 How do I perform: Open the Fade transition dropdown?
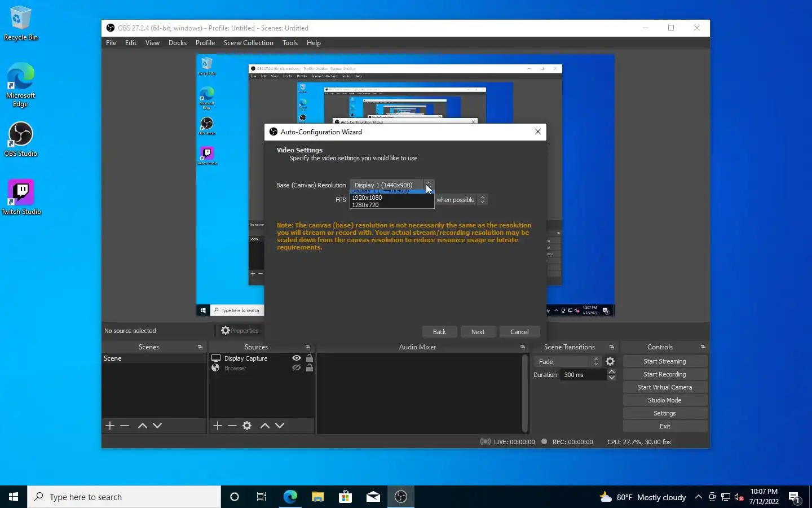(568, 362)
